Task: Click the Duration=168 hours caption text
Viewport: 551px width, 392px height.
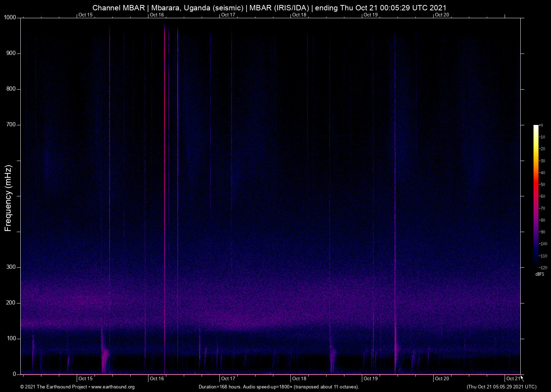Action: 278,387
